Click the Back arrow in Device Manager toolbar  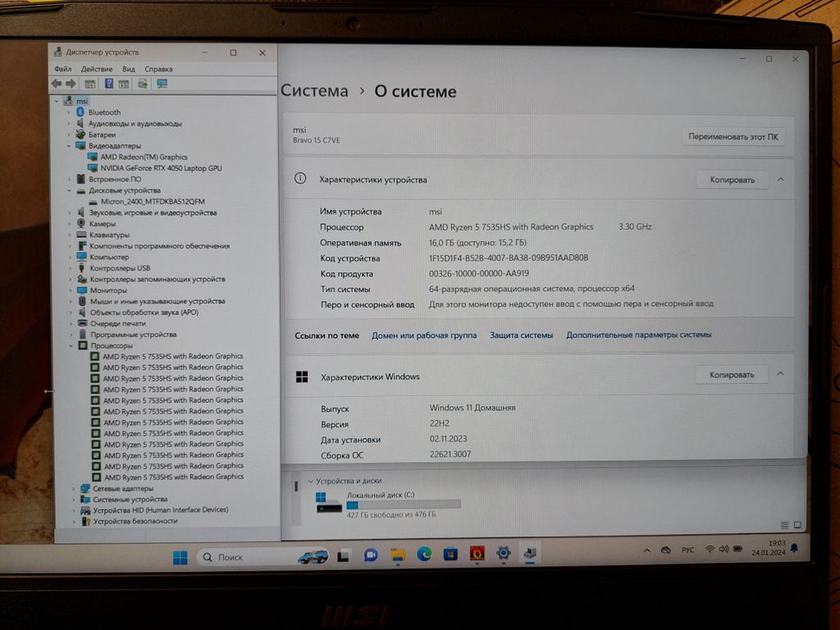pyautogui.click(x=57, y=84)
